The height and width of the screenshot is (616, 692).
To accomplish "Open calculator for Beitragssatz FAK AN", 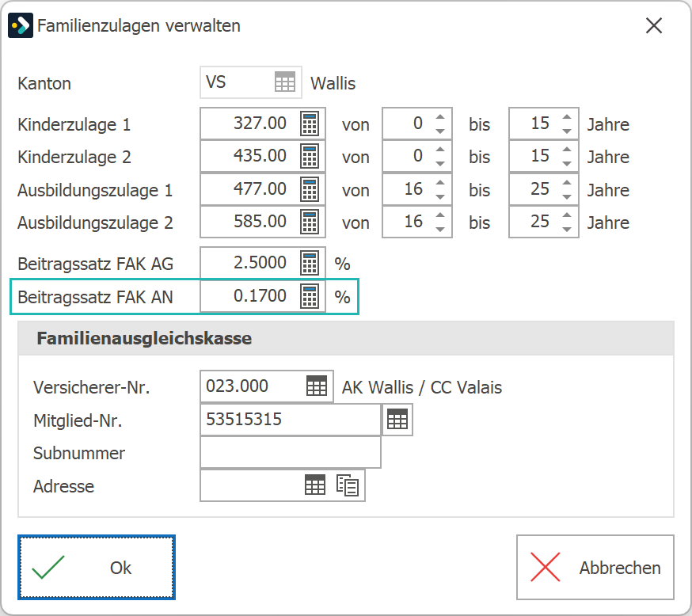I will click(x=310, y=297).
